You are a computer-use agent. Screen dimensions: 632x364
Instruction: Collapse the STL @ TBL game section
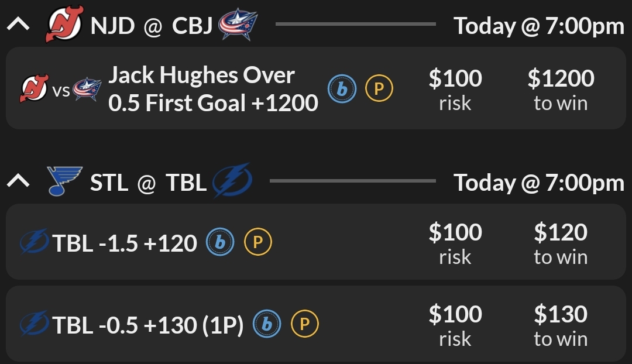click(18, 182)
